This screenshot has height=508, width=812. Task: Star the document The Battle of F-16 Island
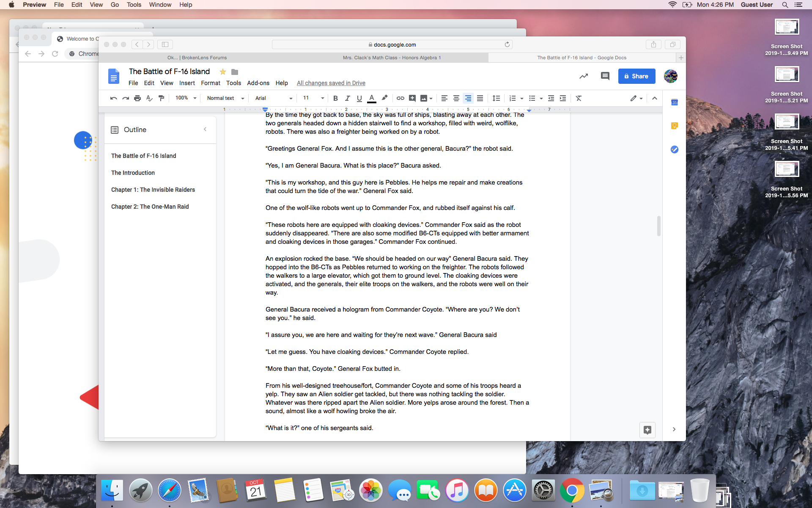(x=223, y=72)
